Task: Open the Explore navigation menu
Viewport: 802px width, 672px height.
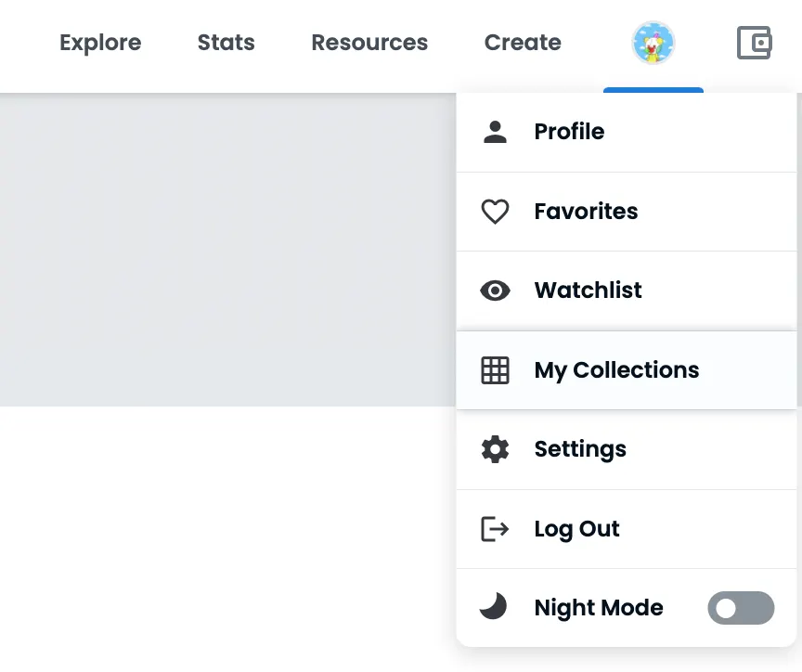Action: coord(100,43)
